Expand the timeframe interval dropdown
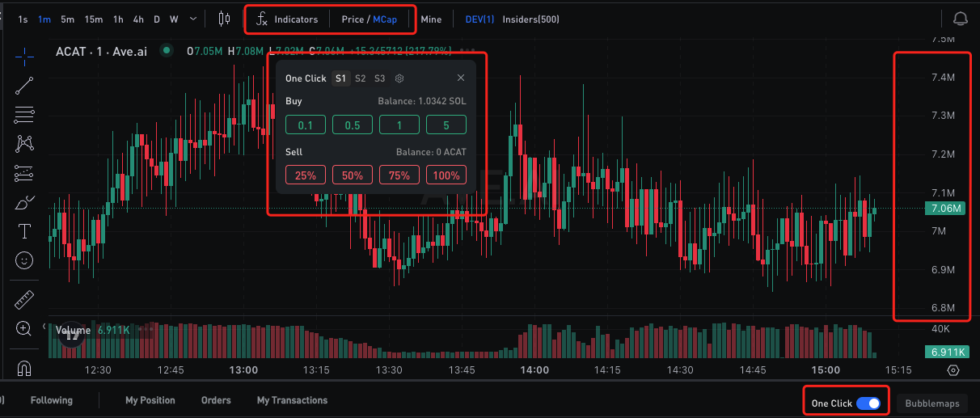This screenshot has height=418, width=980. pyautogui.click(x=192, y=19)
